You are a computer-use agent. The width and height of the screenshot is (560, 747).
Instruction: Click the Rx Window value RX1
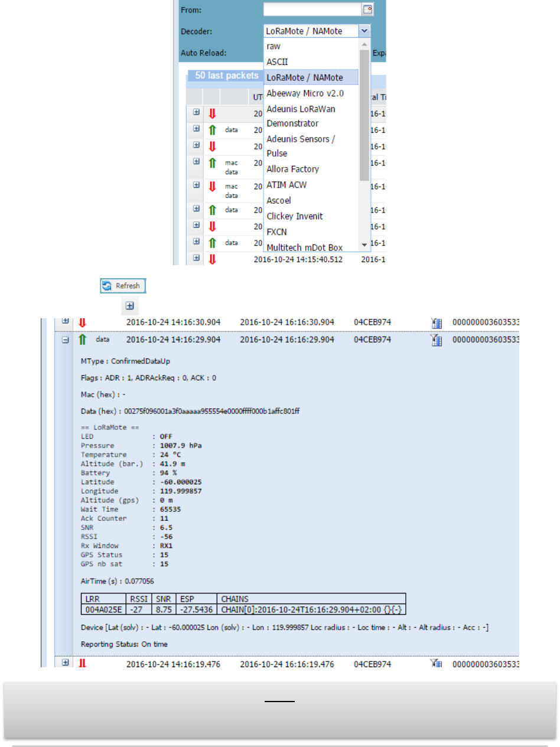click(x=165, y=546)
